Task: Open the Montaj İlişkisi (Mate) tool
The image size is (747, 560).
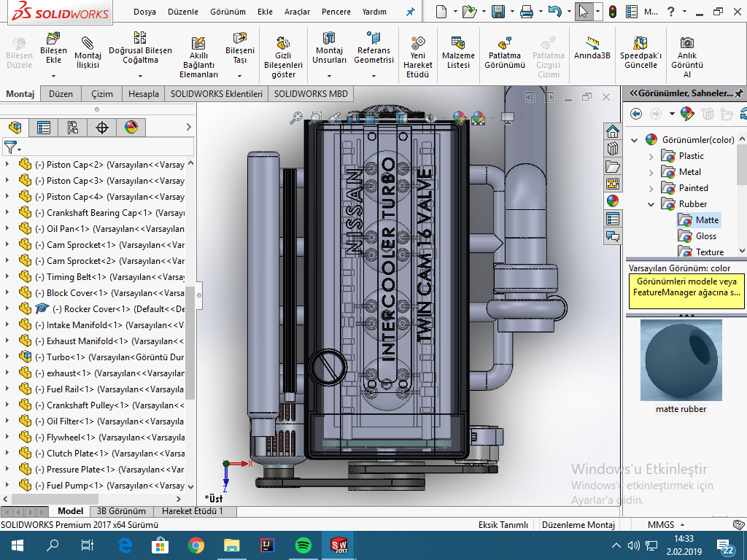Action: [88, 42]
